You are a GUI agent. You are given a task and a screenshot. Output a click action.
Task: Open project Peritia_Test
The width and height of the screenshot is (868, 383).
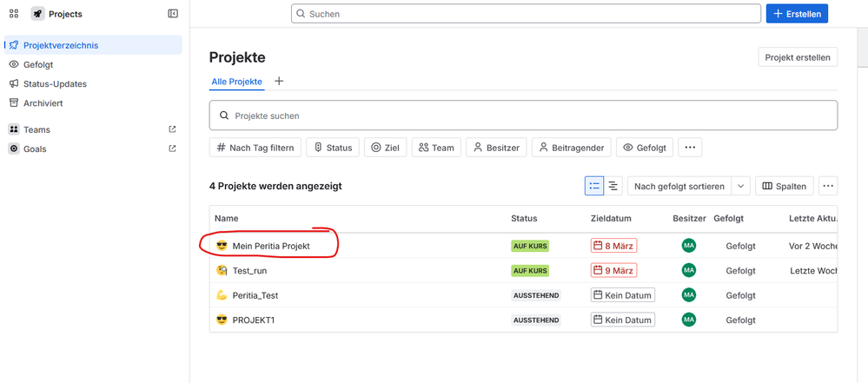pyautogui.click(x=255, y=295)
